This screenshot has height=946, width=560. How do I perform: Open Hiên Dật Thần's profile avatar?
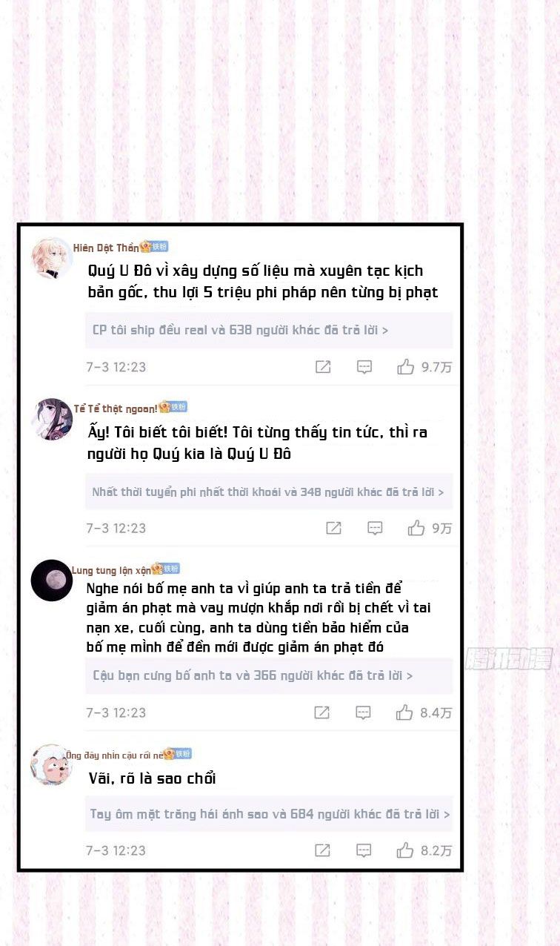[x=51, y=258]
